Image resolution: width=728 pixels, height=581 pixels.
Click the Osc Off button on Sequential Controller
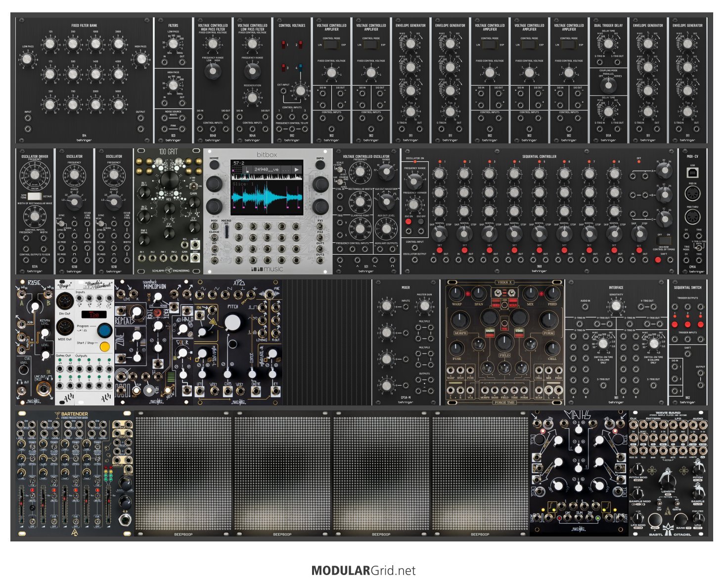click(421, 222)
